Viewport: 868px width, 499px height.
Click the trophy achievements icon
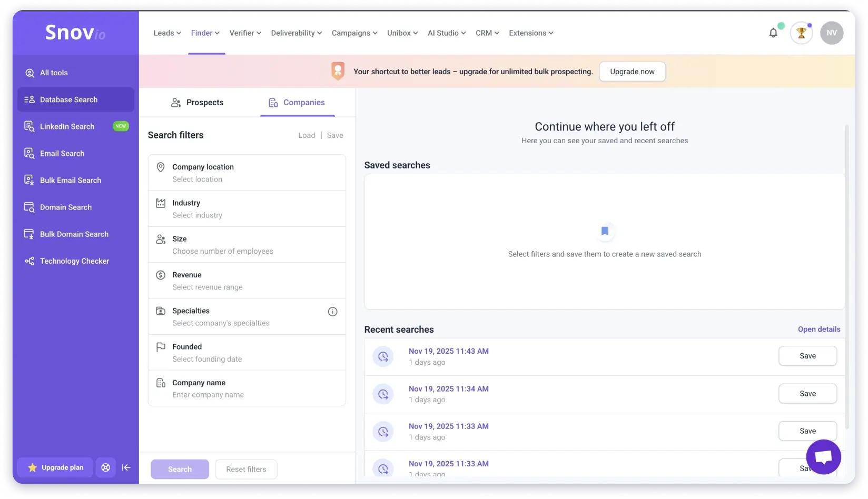pos(801,33)
